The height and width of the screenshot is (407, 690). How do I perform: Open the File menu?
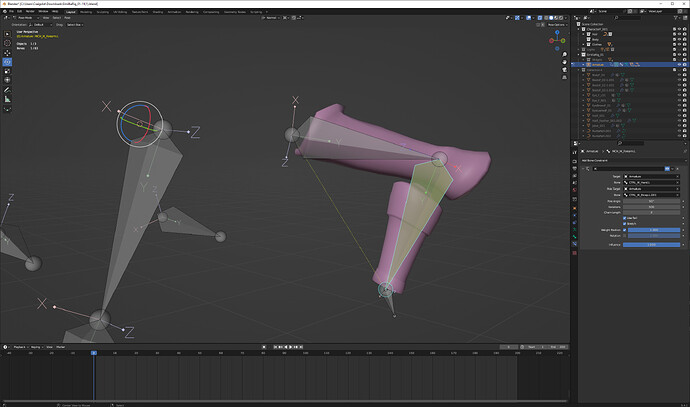11,11
